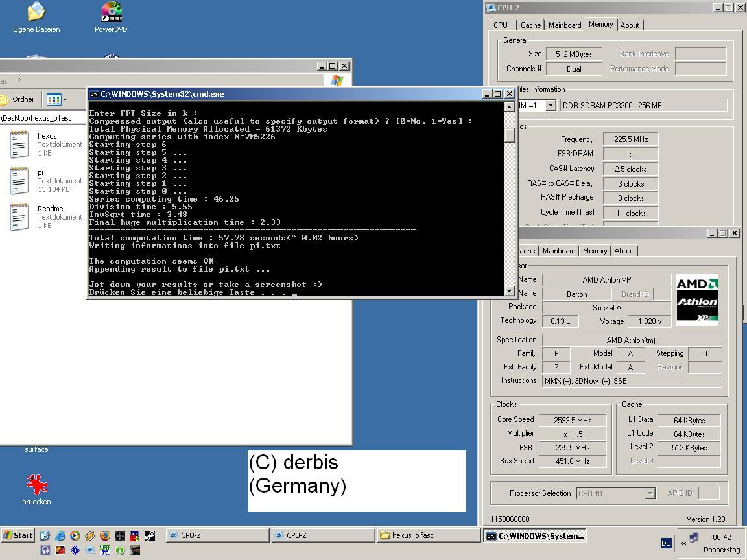
Task: Click the CPU-Z icon in quick launch
Action: 90,550
